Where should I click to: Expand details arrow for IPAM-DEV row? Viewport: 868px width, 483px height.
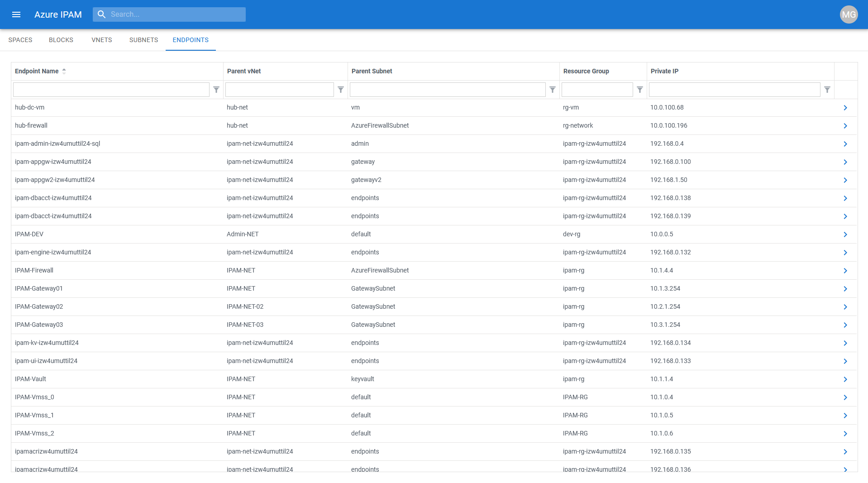[845, 234]
